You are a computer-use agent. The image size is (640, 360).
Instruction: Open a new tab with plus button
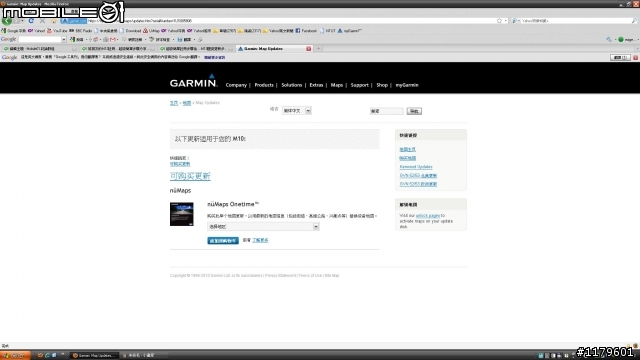(318, 49)
